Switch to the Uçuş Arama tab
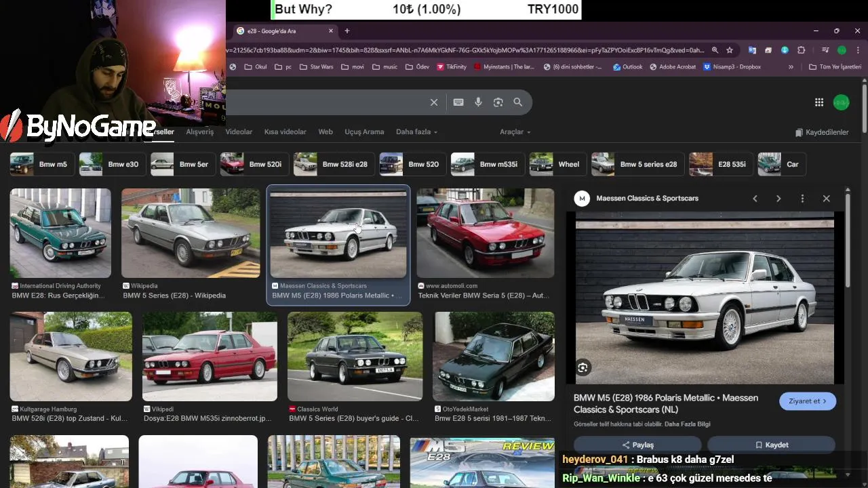 364,132
